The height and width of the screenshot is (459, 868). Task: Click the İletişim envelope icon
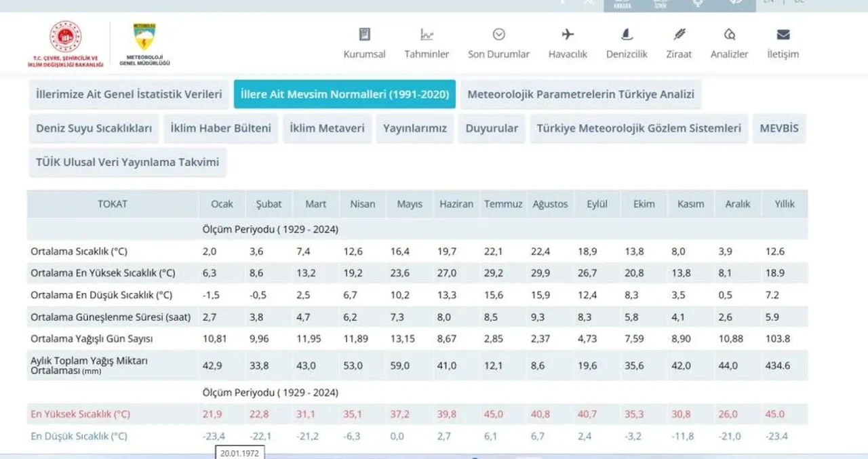[783, 33]
